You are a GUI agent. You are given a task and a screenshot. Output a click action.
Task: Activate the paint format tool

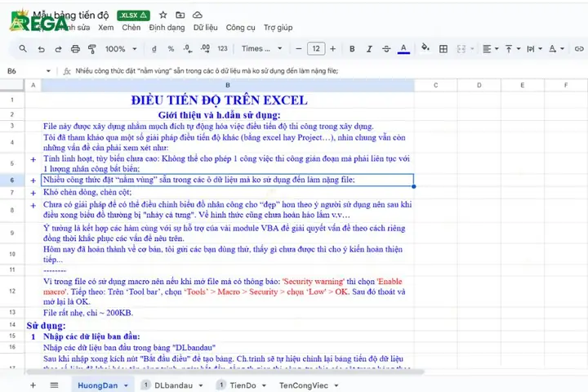91,49
